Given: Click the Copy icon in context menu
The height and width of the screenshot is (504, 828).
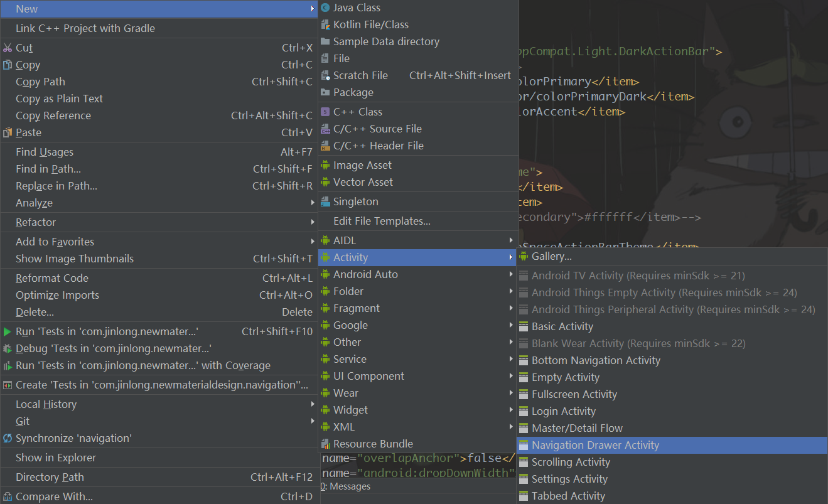Looking at the screenshot, I should pos(8,65).
